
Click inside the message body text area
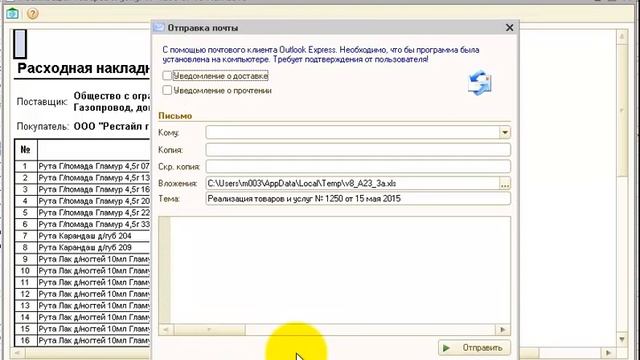[x=340, y=270]
